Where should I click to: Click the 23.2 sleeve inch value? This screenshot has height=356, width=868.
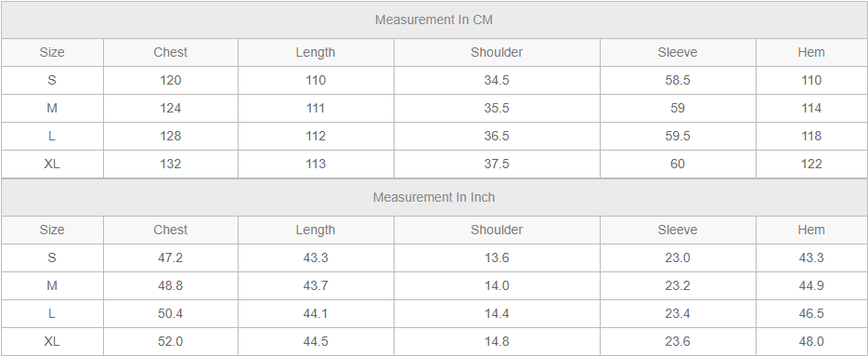click(x=678, y=285)
